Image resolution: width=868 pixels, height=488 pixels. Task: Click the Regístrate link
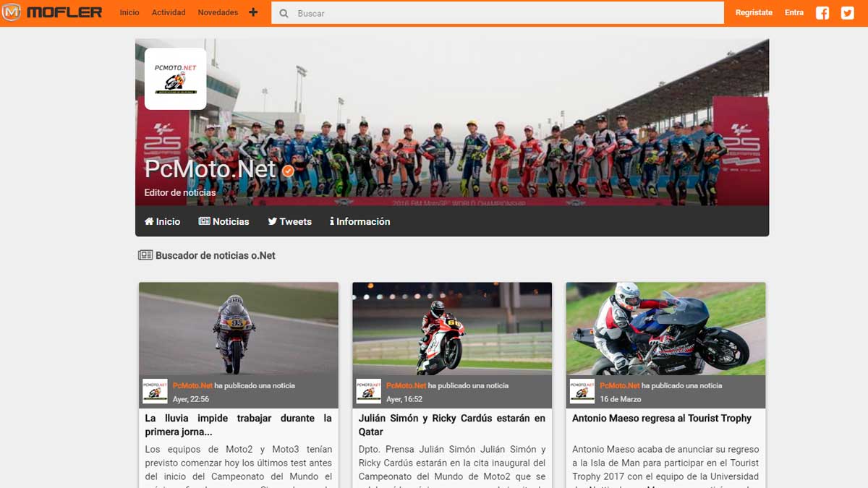click(x=754, y=12)
